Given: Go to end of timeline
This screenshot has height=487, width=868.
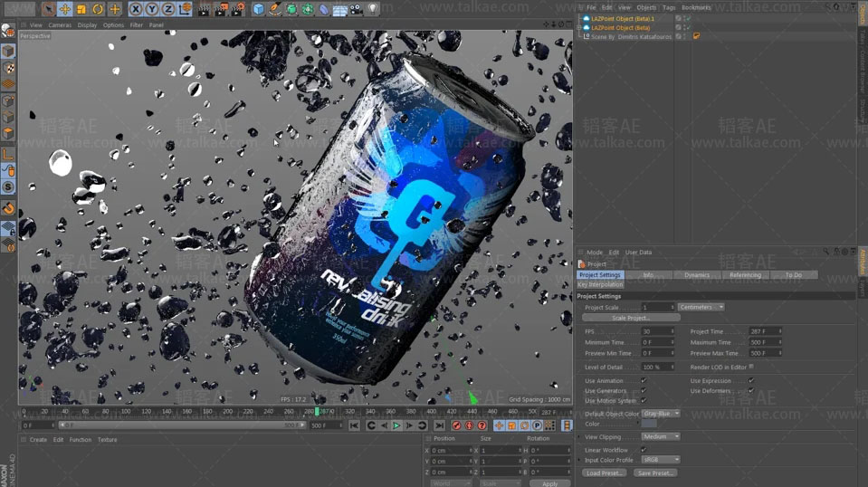Looking at the screenshot, I should click(x=439, y=425).
